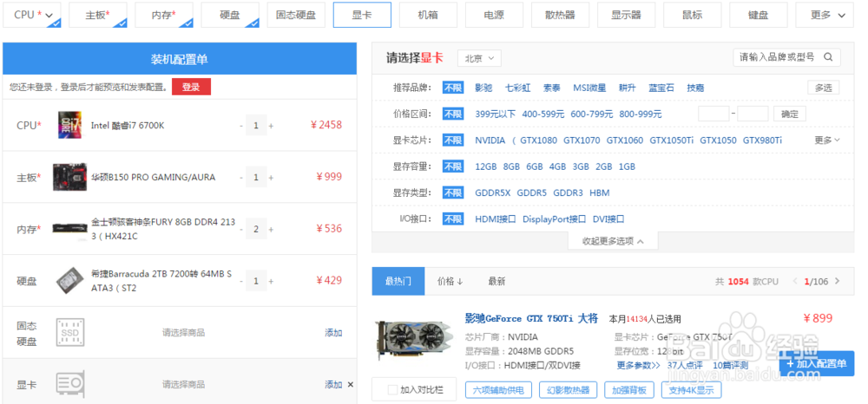Select the 主板 category tab

(x=98, y=15)
